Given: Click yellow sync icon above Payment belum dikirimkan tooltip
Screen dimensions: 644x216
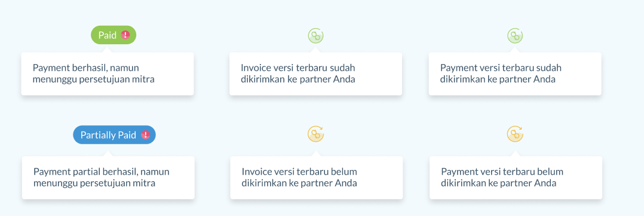Looking at the screenshot, I should 515,134.
